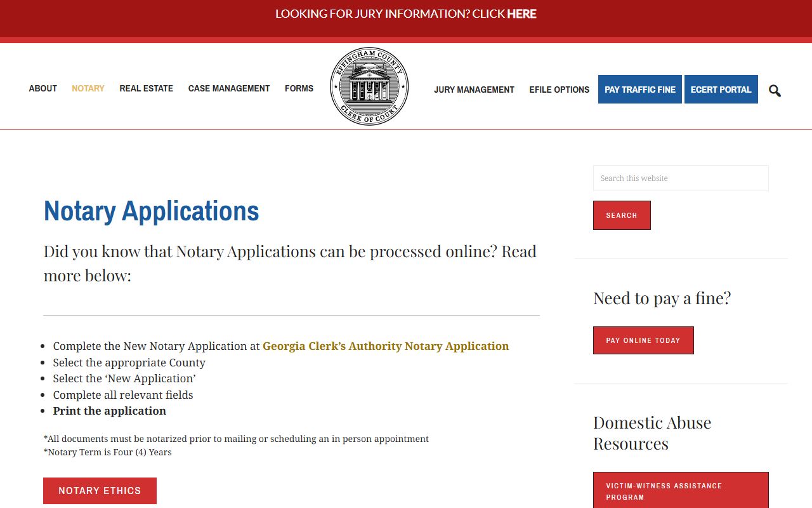Open the search magnifier icon in header
812x508 pixels.
click(x=775, y=90)
